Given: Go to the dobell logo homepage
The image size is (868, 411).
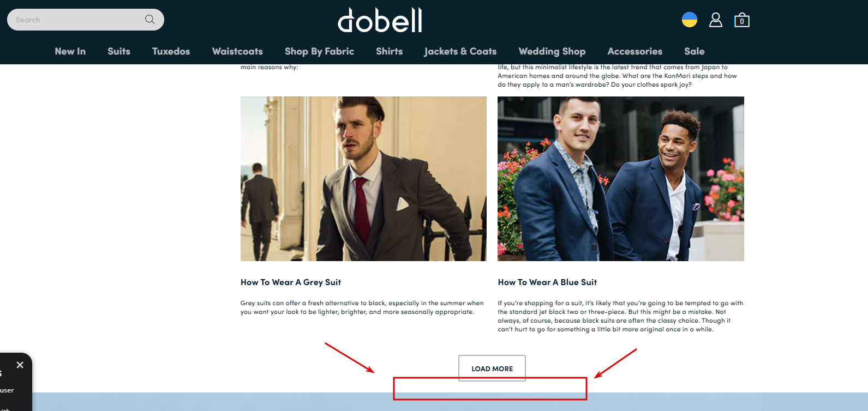Looking at the screenshot, I should [x=380, y=20].
